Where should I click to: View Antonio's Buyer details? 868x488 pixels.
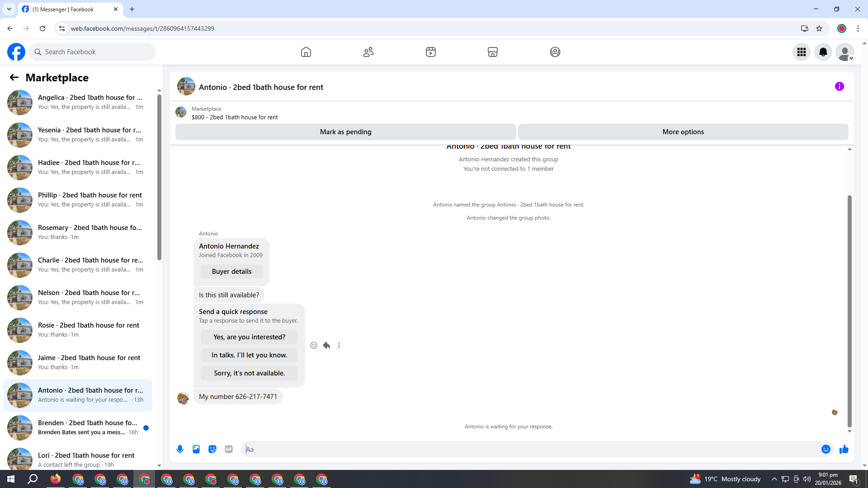pos(231,272)
